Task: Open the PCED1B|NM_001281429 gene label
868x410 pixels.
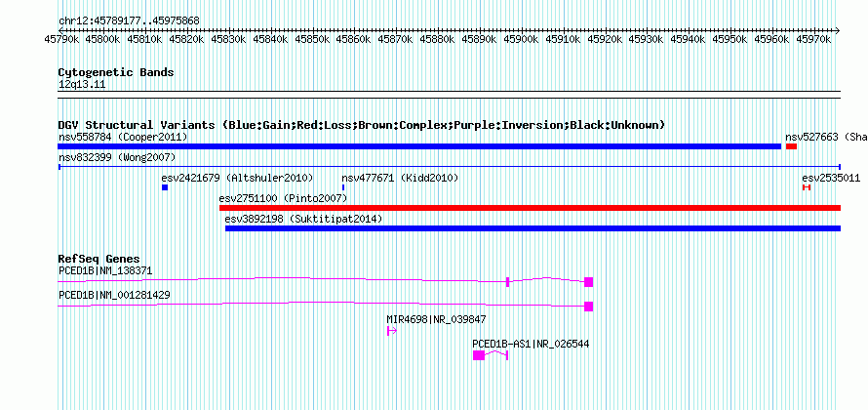Action: (x=114, y=295)
